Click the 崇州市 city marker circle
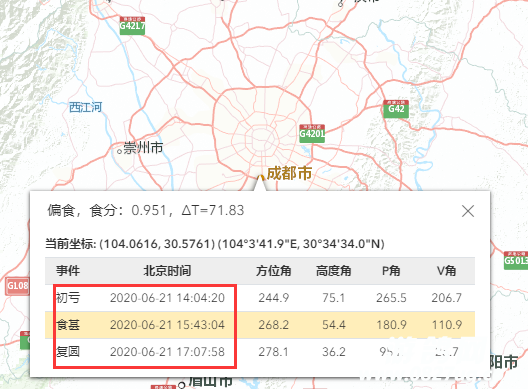 [119, 151]
